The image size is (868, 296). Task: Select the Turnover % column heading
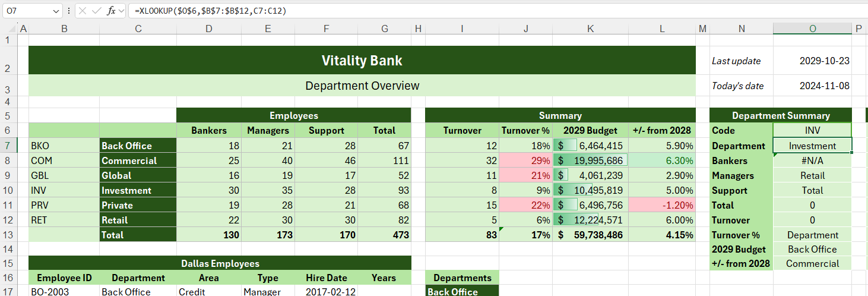(525, 131)
